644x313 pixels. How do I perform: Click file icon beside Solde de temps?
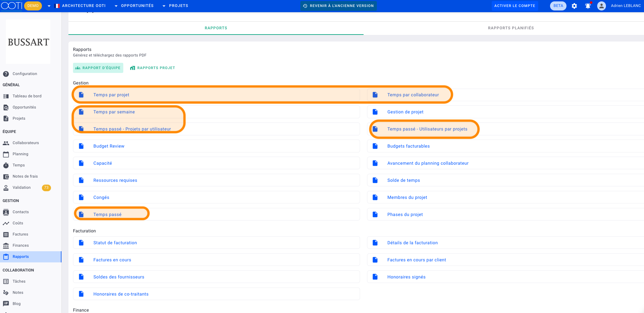(375, 180)
